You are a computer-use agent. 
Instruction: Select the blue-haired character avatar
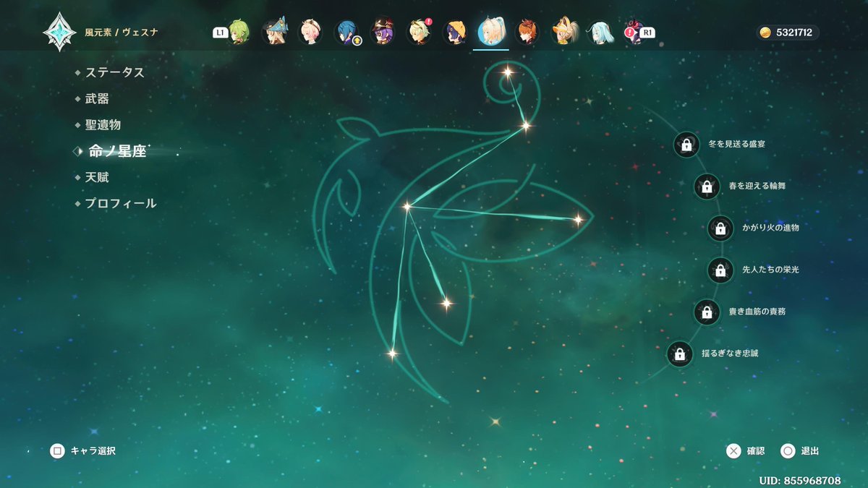pos(346,33)
